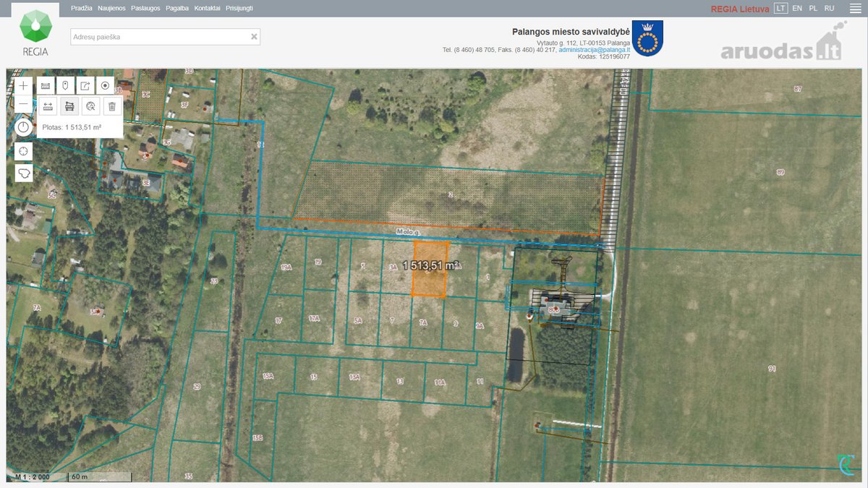
Task: Open the Naujienos menu item
Action: click(111, 8)
